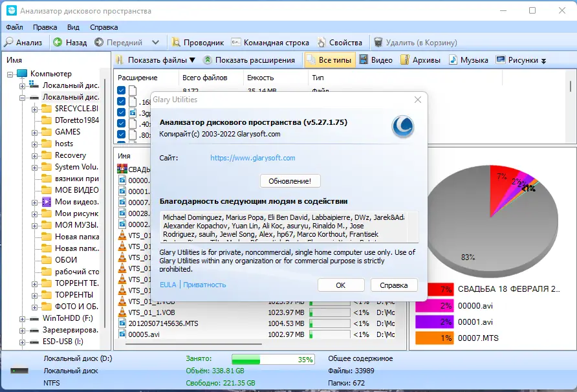This screenshot has height=392, width=577.
Task: Uncheck the .40 extension checkbox
Action: 121,124
